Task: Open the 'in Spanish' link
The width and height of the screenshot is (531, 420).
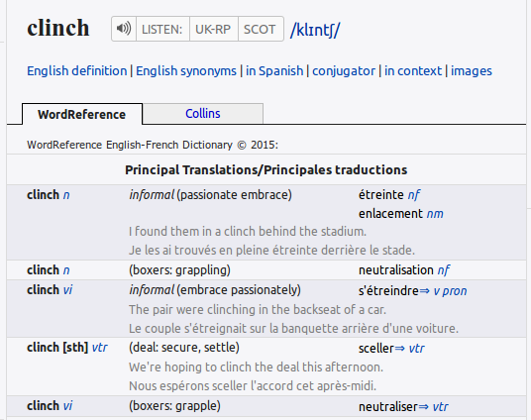Action: coord(274,71)
